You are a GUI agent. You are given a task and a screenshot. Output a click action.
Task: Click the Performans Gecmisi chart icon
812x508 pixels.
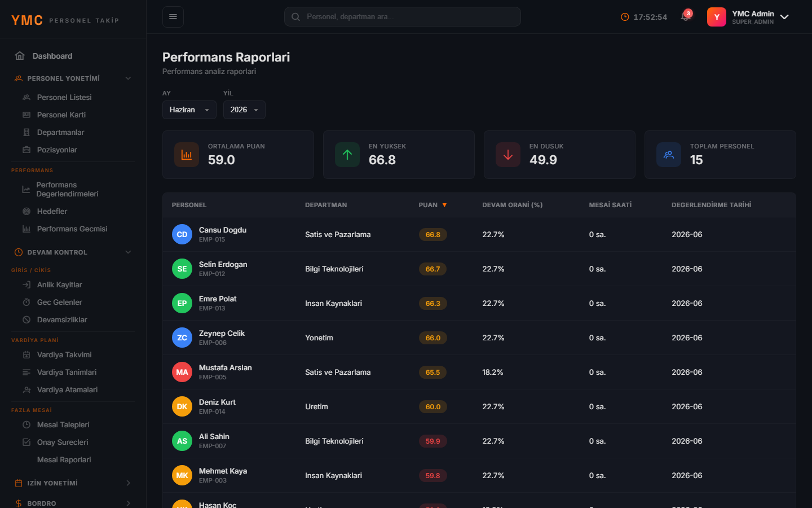(27, 229)
